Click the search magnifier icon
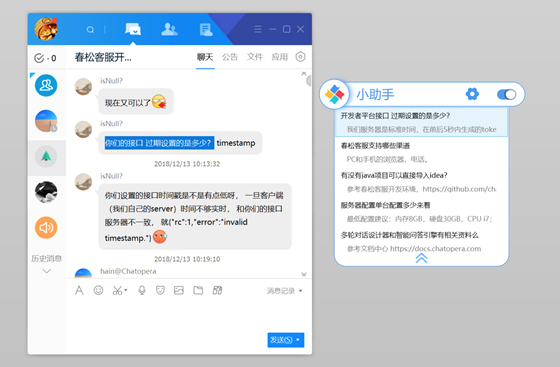560x367 pixels. click(x=90, y=30)
